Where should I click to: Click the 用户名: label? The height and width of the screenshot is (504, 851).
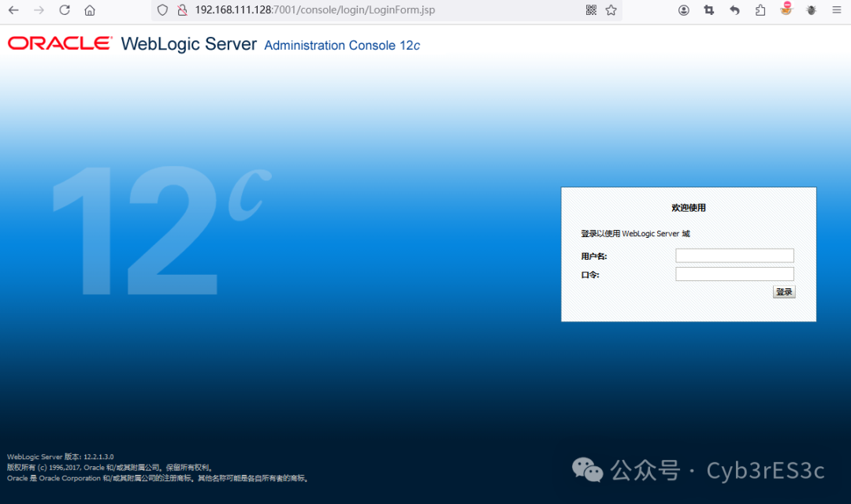(594, 257)
